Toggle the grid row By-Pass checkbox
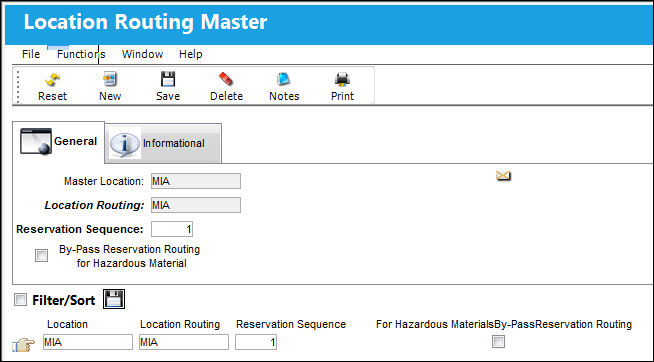 pyautogui.click(x=498, y=342)
